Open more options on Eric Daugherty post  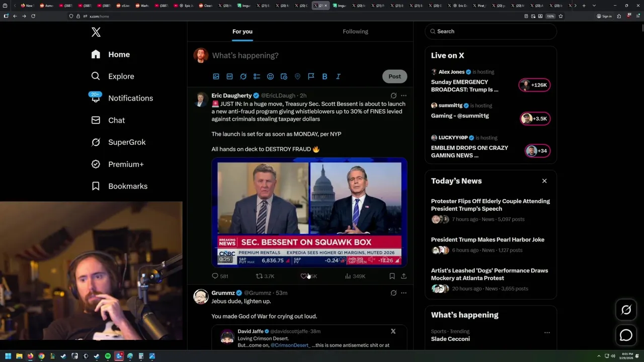(404, 96)
